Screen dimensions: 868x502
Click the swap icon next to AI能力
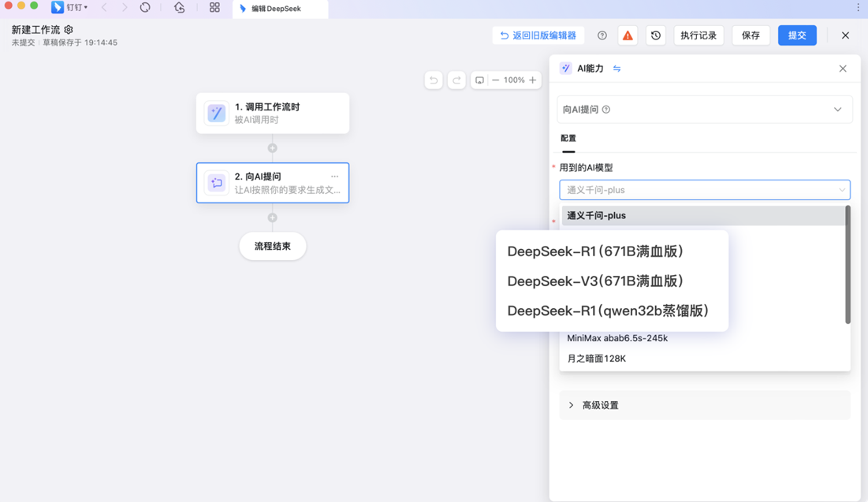(x=617, y=69)
